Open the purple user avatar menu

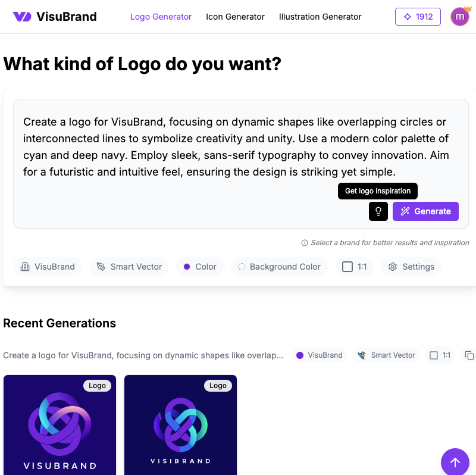(459, 17)
